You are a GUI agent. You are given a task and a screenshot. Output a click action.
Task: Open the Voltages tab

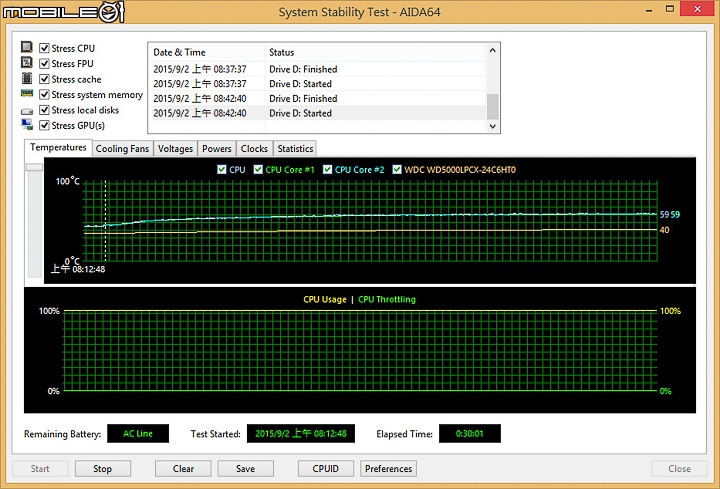point(175,149)
